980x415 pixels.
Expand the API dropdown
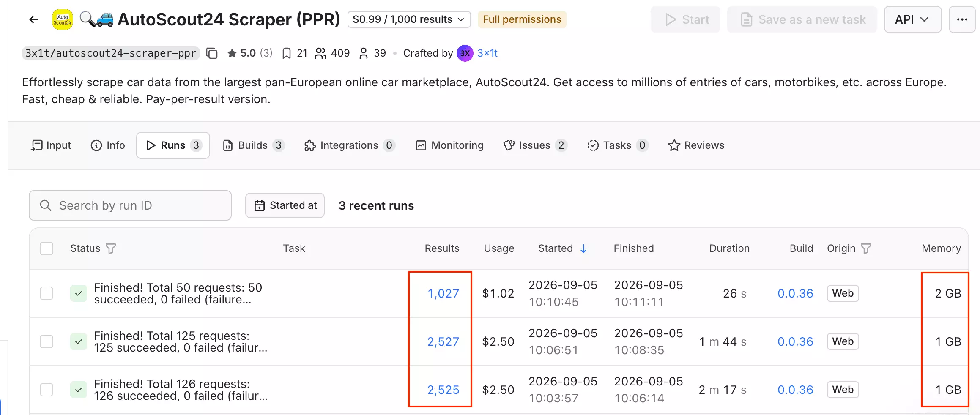pyautogui.click(x=912, y=19)
